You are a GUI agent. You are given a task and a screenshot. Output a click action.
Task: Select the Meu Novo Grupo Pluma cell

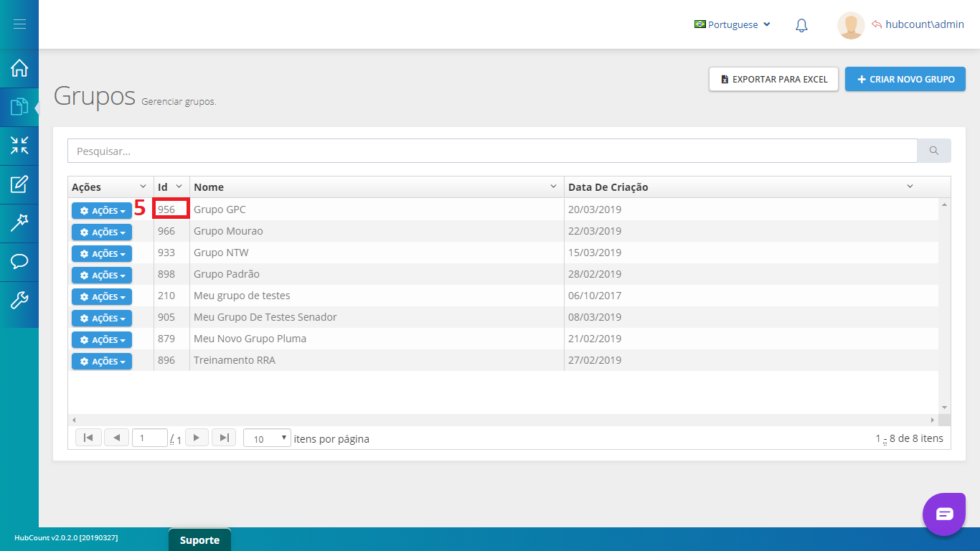pos(377,339)
